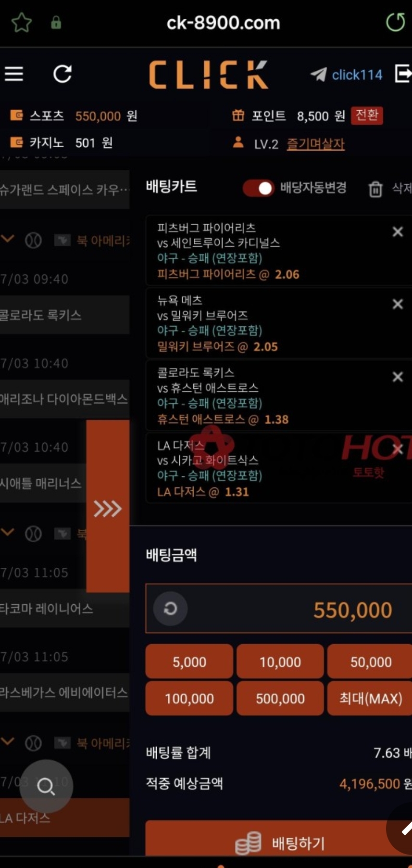Remove the 피츠버그 파이어리츠 bet from the cart

coord(398,232)
